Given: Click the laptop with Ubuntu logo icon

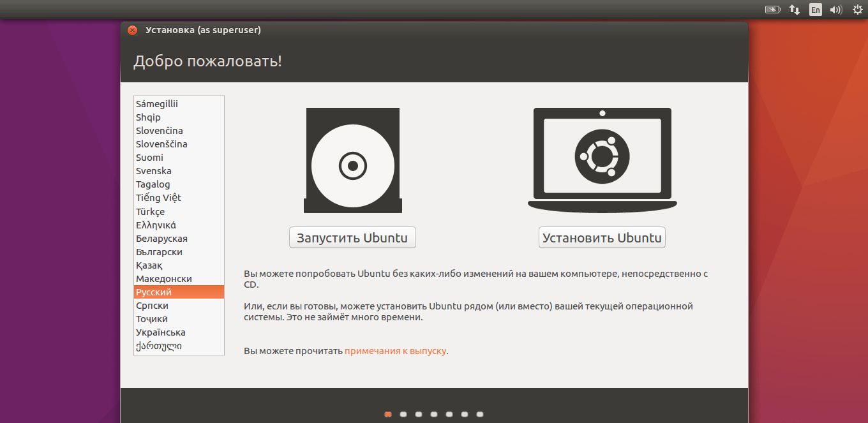Looking at the screenshot, I should (602, 160).
